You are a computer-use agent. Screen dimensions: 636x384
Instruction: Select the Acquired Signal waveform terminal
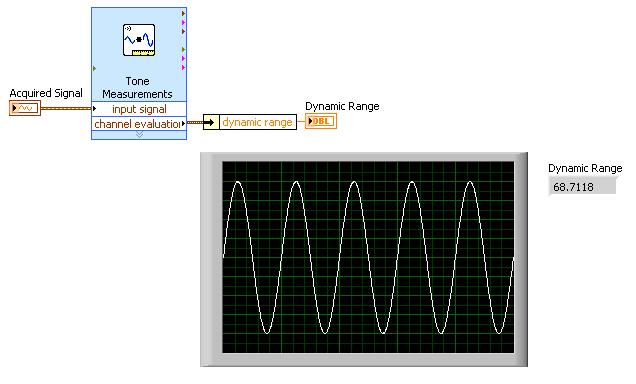tap(25, 108)
